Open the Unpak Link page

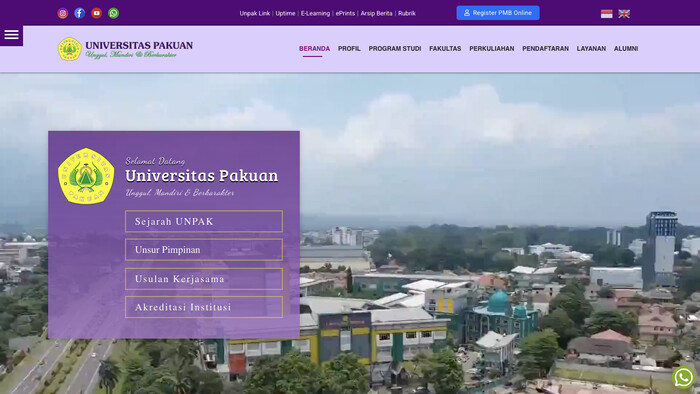pyautogui.click(x=254, y=13)
